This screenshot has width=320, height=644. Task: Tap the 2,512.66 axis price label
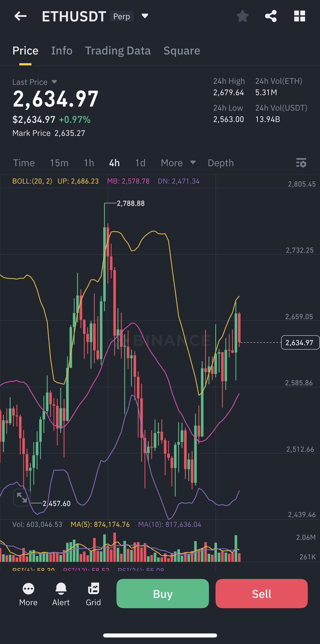coord(300,449)
